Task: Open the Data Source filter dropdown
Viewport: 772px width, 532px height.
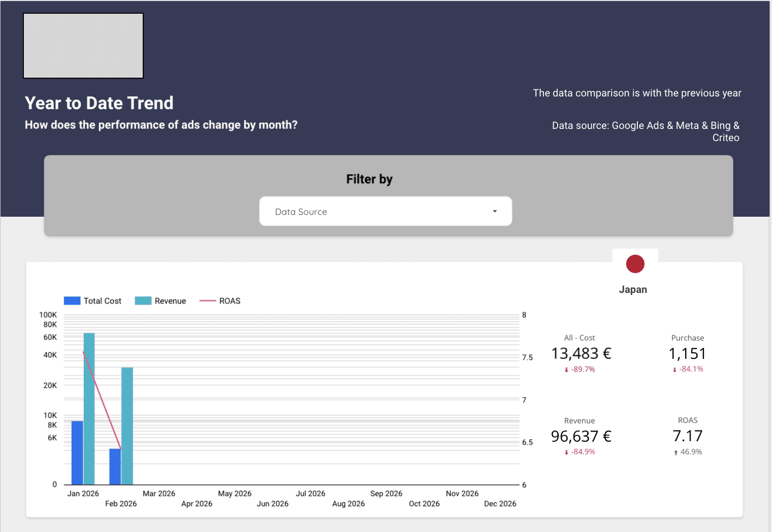Action: tap(385, 211)
